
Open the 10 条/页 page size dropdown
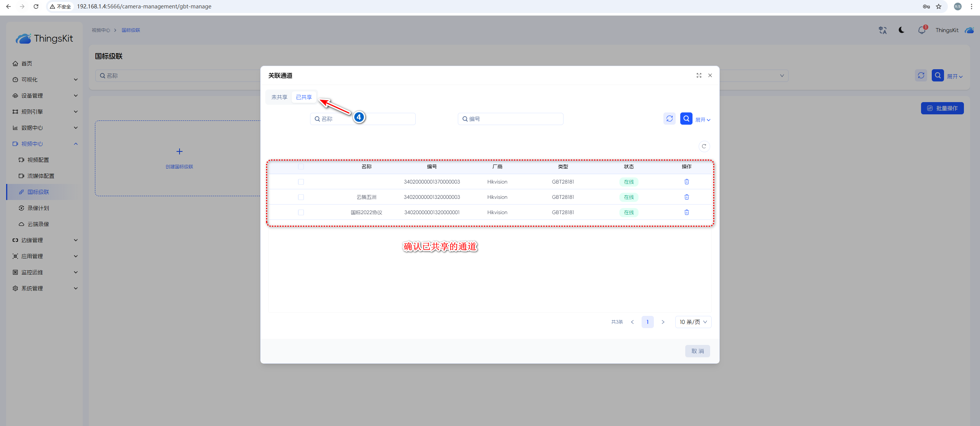point(693,322)
